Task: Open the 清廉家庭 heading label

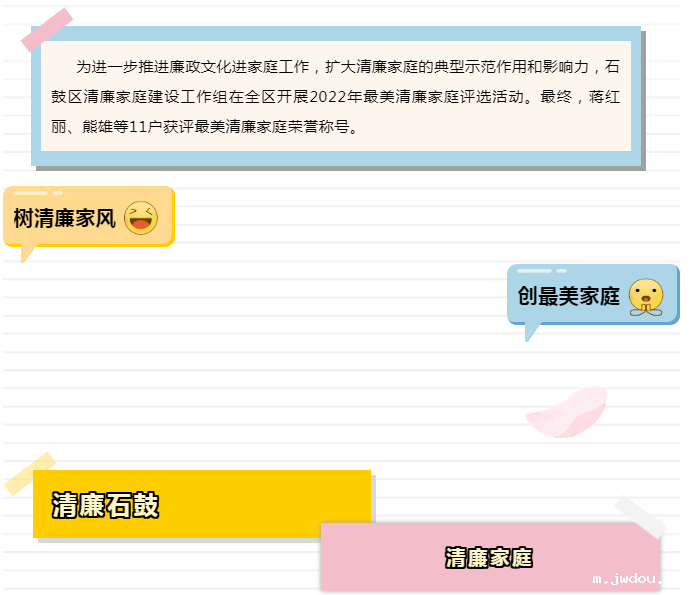Action: pyautogui.click(x=488, y=558)
